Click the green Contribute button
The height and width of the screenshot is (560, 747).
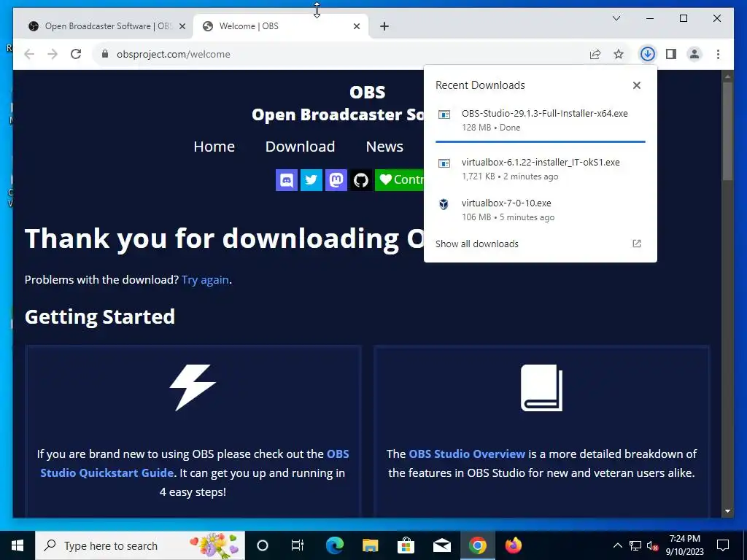pos(399,180)
